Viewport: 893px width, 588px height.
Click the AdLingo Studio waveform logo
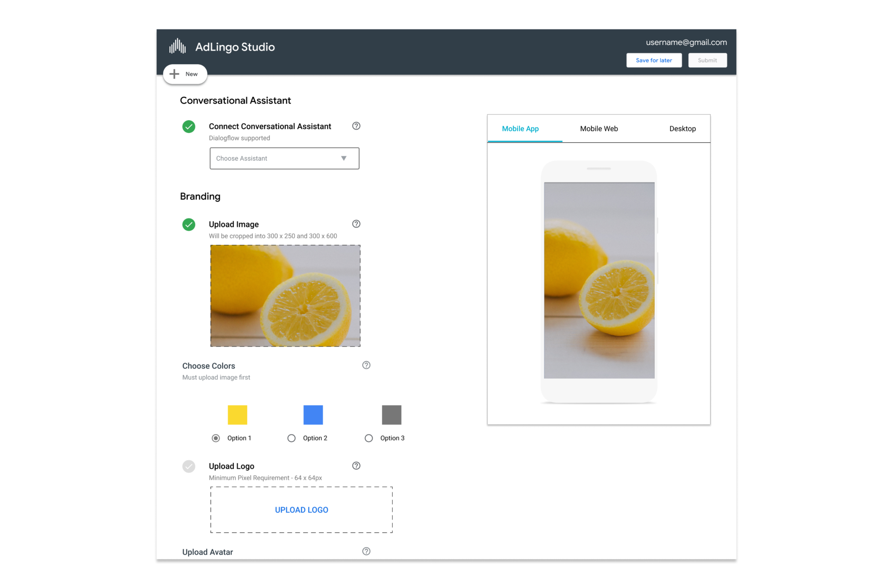(178, 46)
